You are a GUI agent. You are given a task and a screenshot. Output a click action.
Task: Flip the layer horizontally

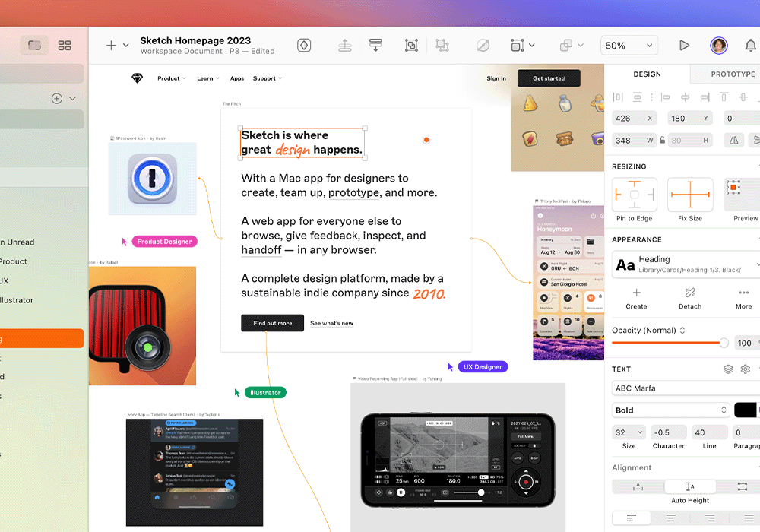[x=734, y=141]
